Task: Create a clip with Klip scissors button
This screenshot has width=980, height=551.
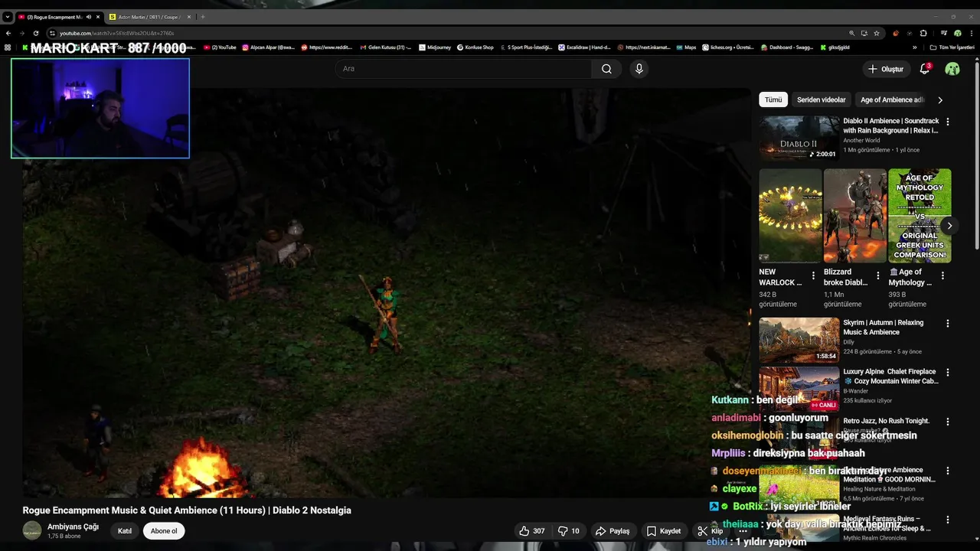Action: click(710, 531)
